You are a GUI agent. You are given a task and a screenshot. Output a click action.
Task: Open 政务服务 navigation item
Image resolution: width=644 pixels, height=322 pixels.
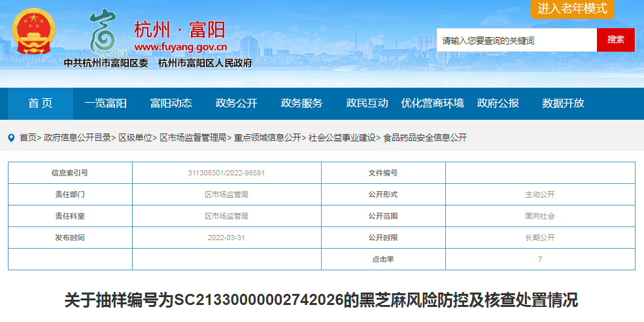click(301, 103)
